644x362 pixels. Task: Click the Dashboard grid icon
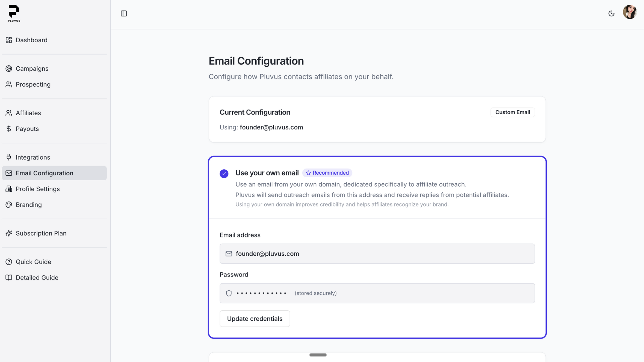click(x=9, y=40)
